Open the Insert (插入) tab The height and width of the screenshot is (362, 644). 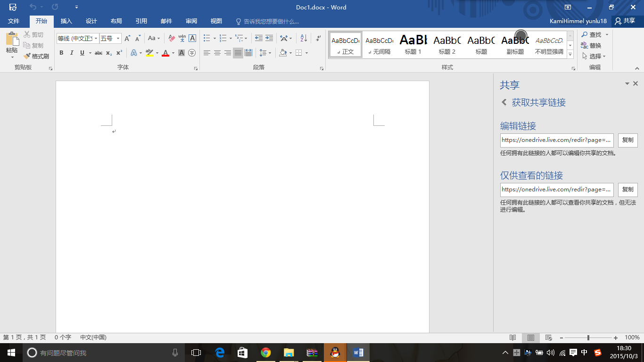(x=66, y=21)
